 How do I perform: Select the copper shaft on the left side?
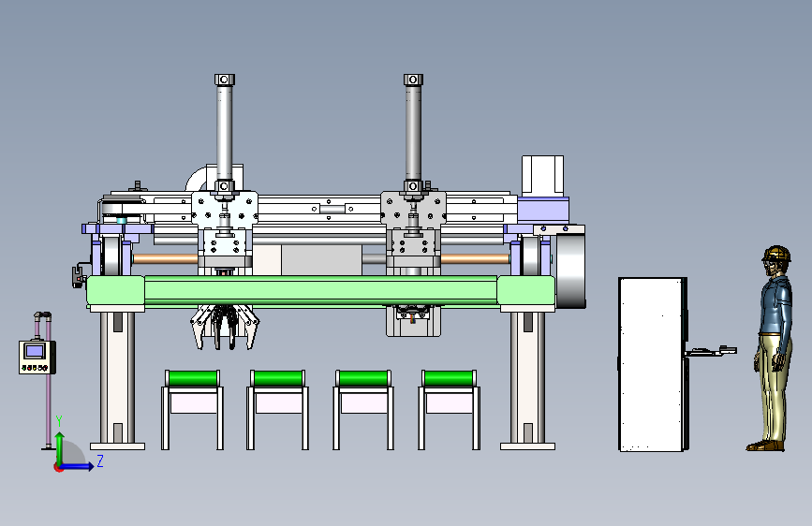click(165, 258)
